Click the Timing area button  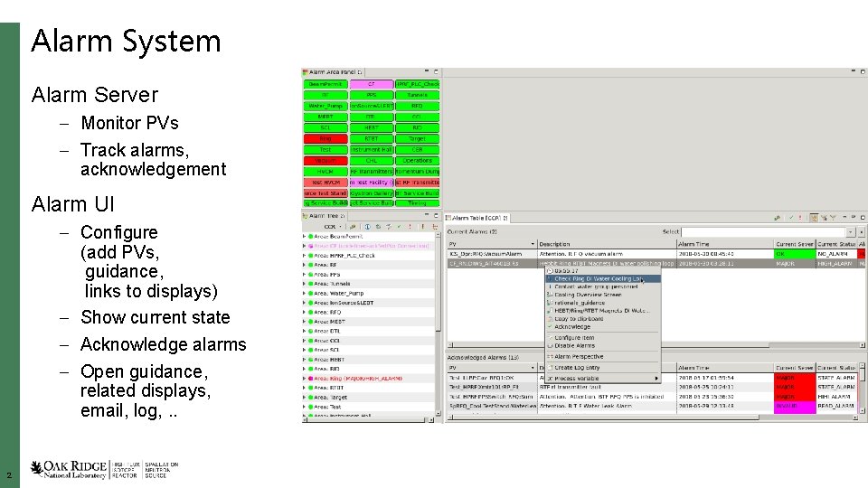418,203
